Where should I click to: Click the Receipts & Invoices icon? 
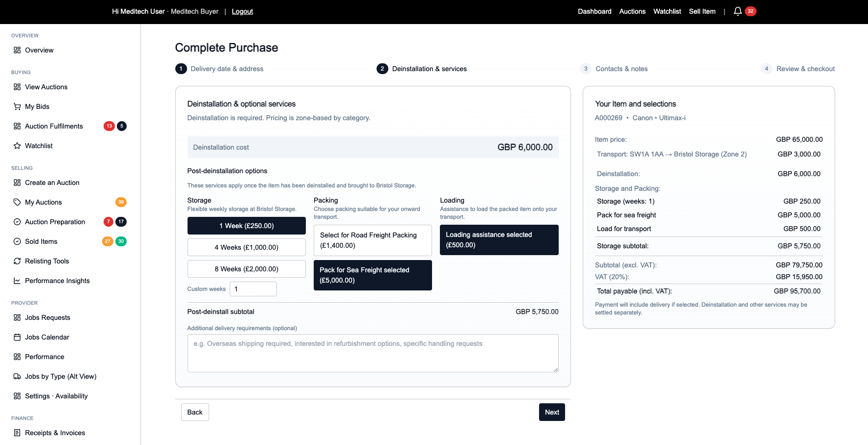tap(17, 433)
